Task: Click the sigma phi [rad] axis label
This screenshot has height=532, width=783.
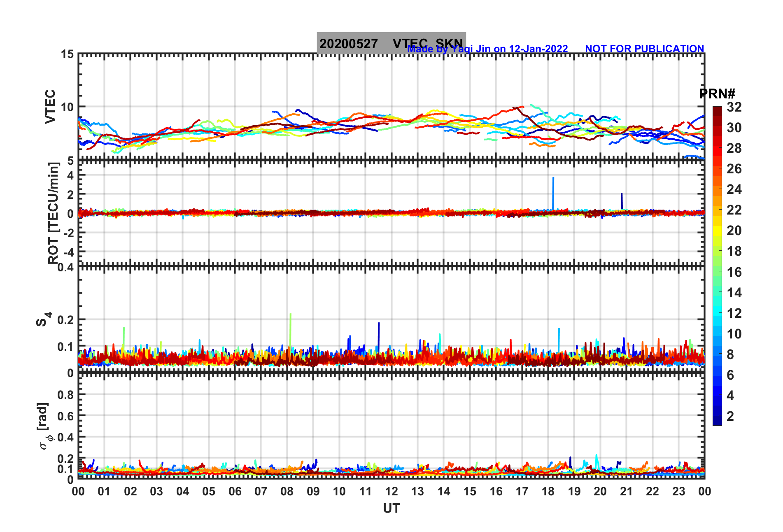Action: 44,426
